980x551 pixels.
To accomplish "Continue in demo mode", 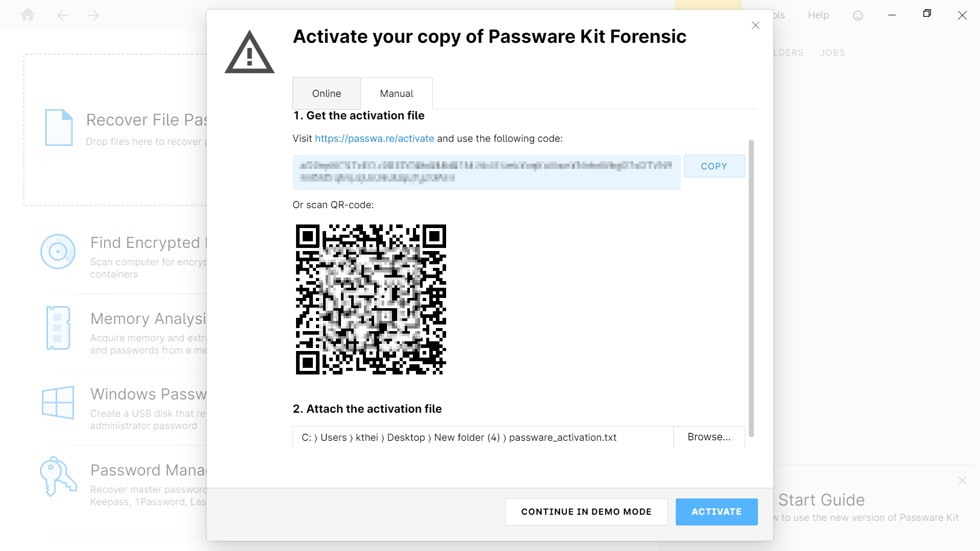I will point(586,512).
